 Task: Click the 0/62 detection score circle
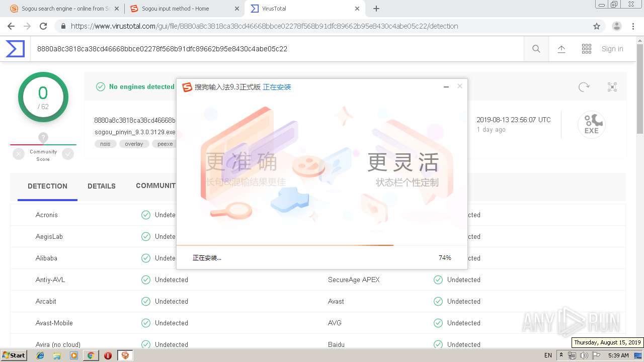coord(43,97)
